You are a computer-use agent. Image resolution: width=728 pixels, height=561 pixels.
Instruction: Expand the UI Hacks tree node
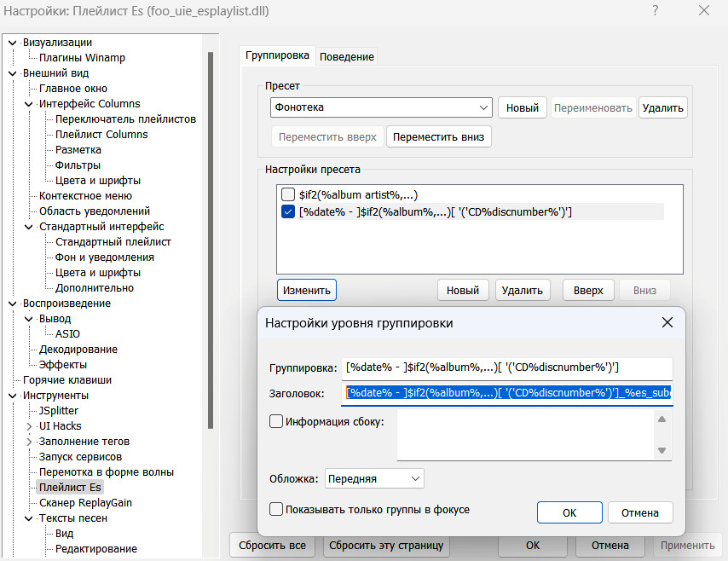(29, 426)
